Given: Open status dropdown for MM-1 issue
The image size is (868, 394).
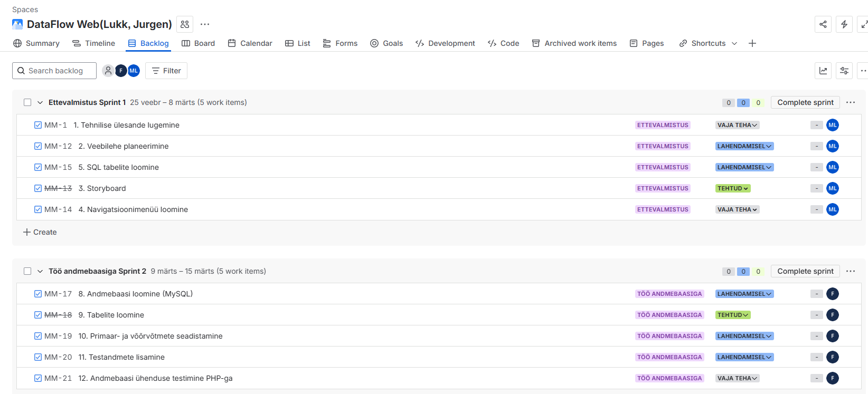Looking at the screenshot, I should [738, 125].
